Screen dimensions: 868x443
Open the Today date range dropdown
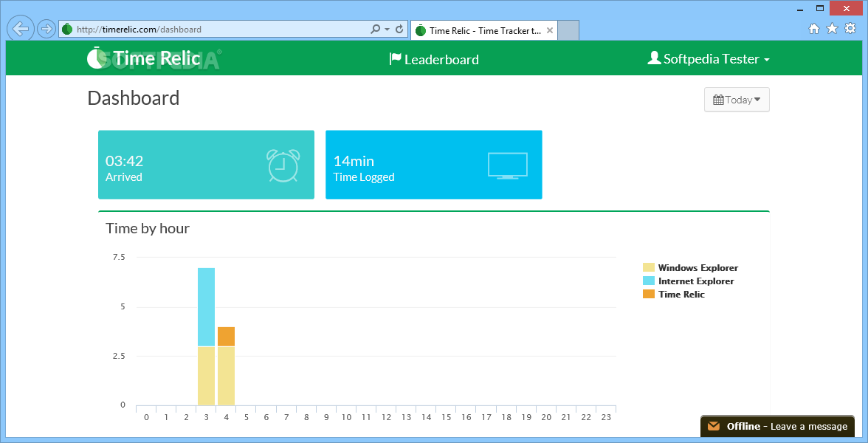point(737,100)
